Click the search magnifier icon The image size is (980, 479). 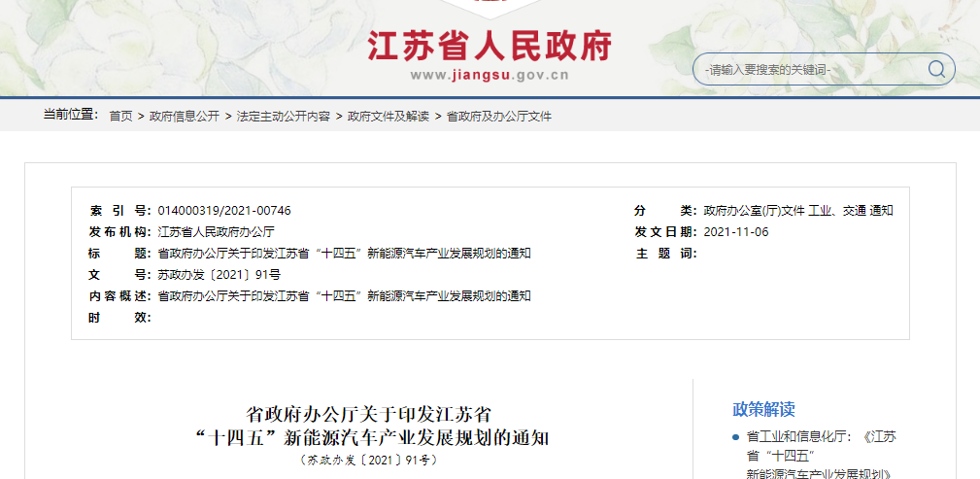click(x=935, y=69)
